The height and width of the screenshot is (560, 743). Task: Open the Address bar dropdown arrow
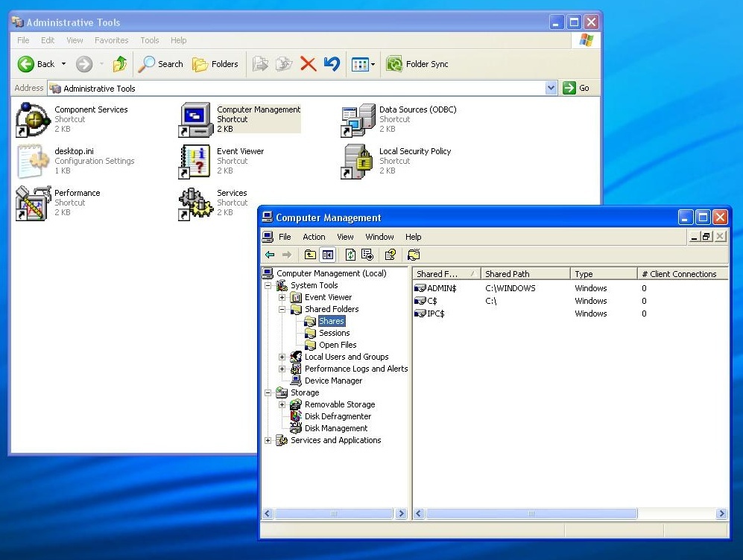pyautogui.click(x=551, y=88)
